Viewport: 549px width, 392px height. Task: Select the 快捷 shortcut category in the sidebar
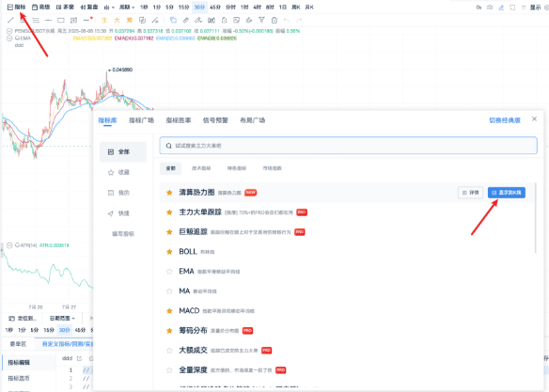[x=119, y=213]
